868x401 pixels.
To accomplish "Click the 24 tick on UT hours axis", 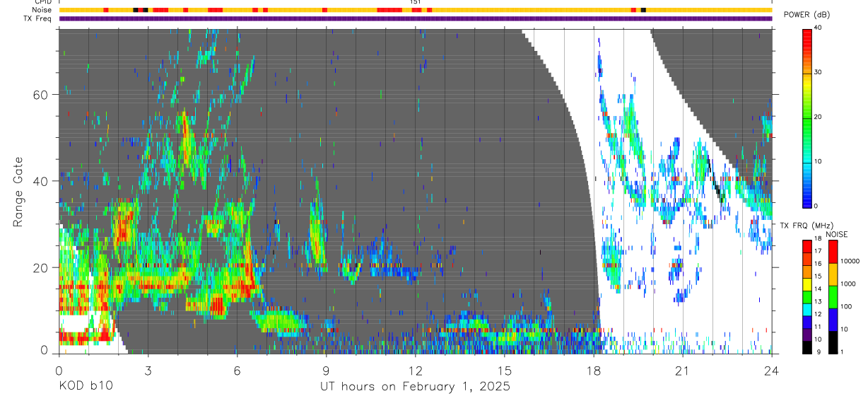I will (x=772, y=370).
